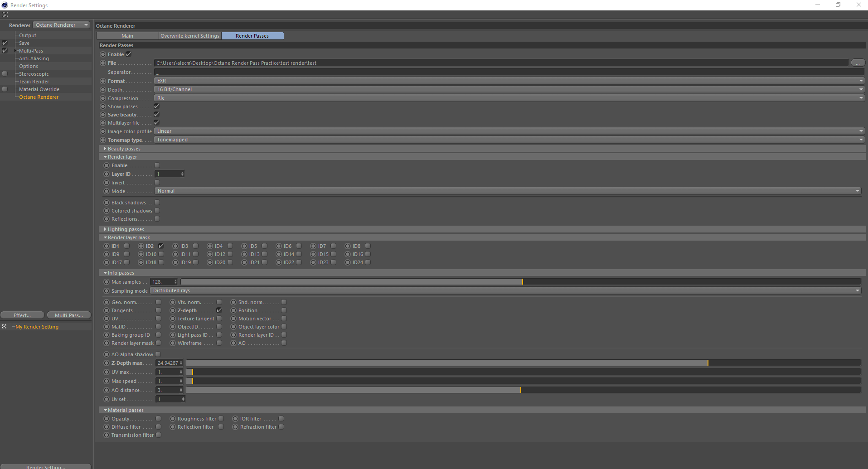Select My Render Setting entry
Image resolution: width=868 pixels, height=469 pixels.
click(37, 327)
